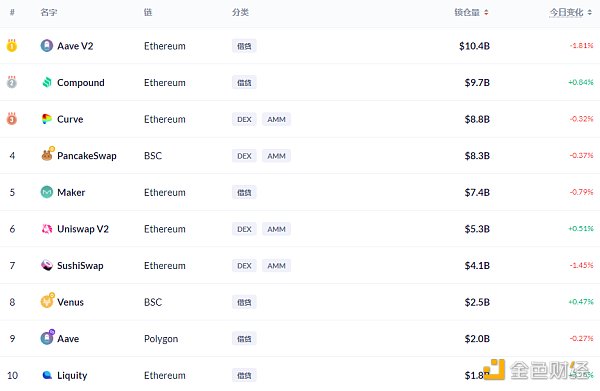Open the Compound protocol name link
Image resolution: width=600 pixels, height=391 pixels.
[x=81, y=83]
